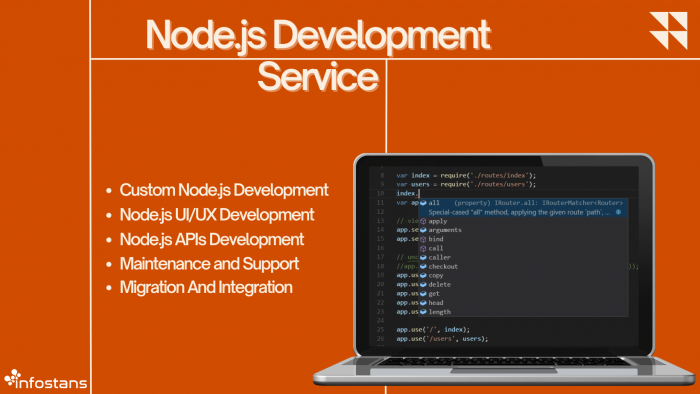This screenshot has height=394, width=700.
Task: Choose the 'get' suggestion
Action: pyautogui.click(x=523, y=294)
